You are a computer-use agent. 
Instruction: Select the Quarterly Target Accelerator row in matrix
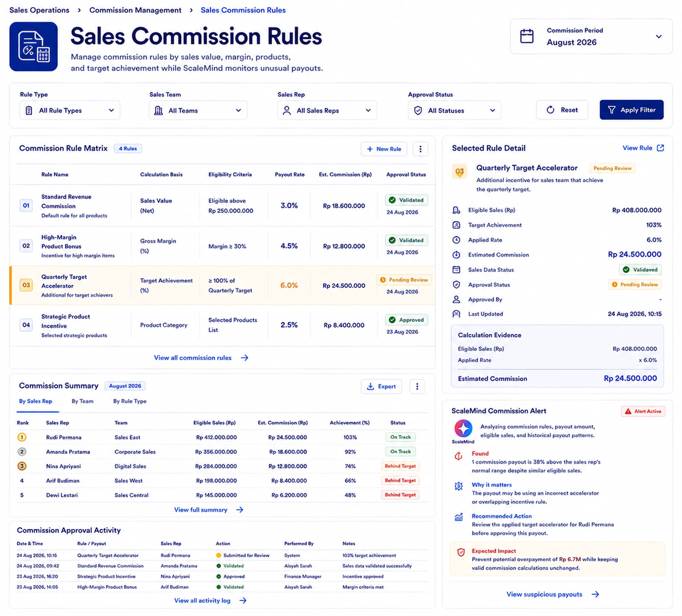coord(222,285)
